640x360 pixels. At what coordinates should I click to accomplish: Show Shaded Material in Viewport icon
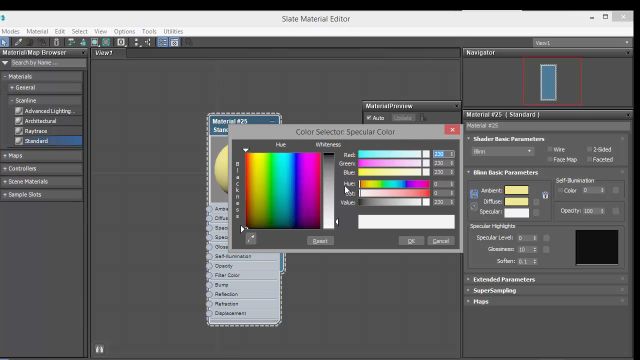[x=95, y=42]
